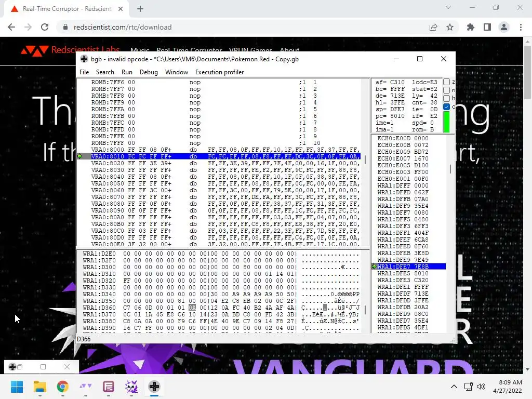Image resolution: width=532 pixels, height=399 pixels.
Task: Open the spiky purple Vanguard taskbar icon
Action: pos(131,387)
